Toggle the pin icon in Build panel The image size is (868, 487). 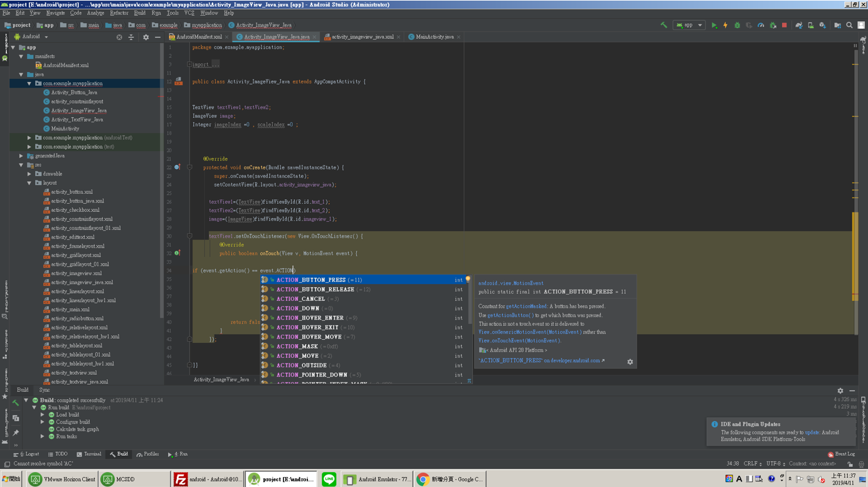pyautogui.click(x=16, y=432)
